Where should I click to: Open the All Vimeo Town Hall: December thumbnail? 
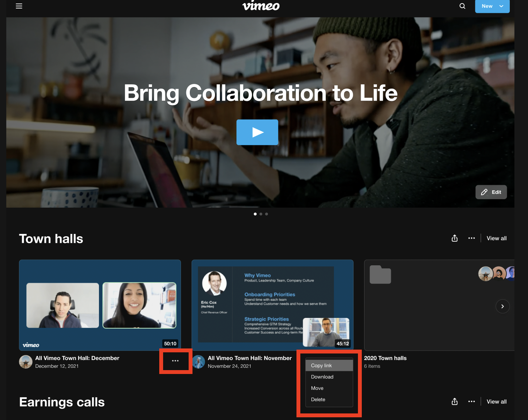click(x=100, y=305)
